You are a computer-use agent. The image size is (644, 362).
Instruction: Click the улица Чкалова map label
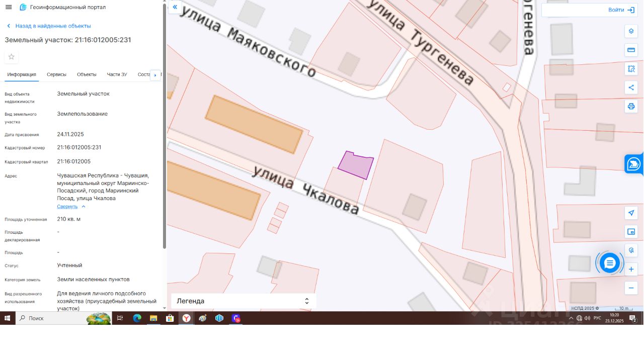click(306, 190)
